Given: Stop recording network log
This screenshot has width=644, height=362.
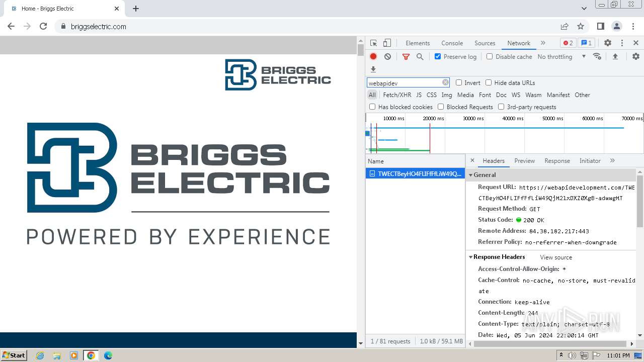Looking at the screenshot, I should tap(373, 57).
